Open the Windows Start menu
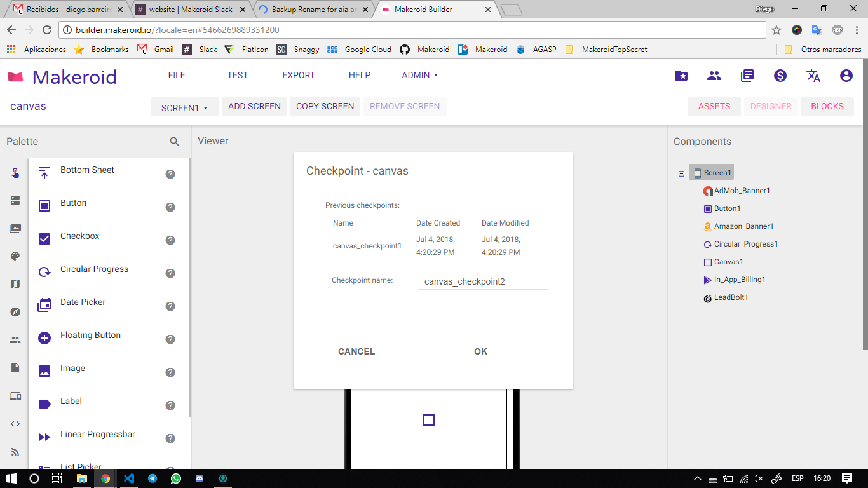Image resolution: width=868 pixels, height=488 pixels. tap(11, 478)
